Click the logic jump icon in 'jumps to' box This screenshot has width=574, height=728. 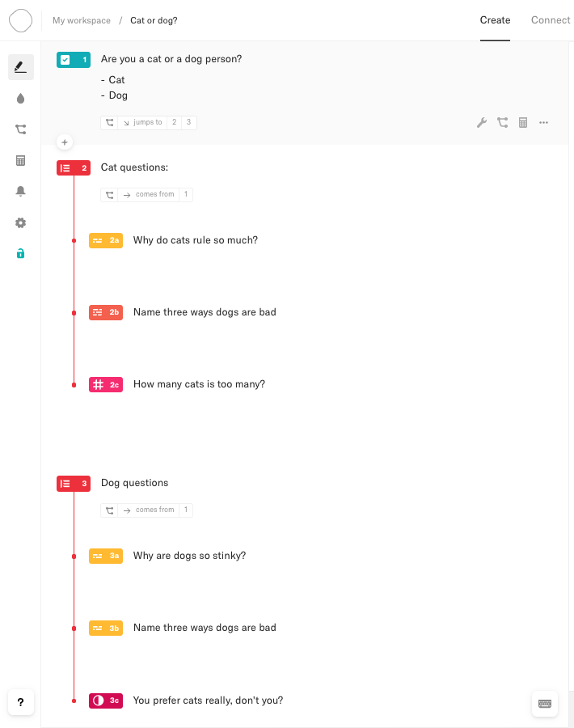[109, 123]
